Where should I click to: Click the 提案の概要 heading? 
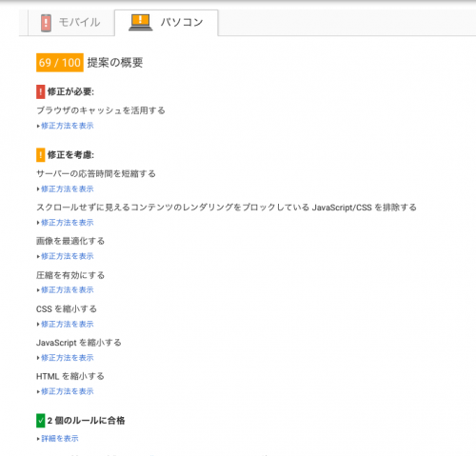(115, 63)
